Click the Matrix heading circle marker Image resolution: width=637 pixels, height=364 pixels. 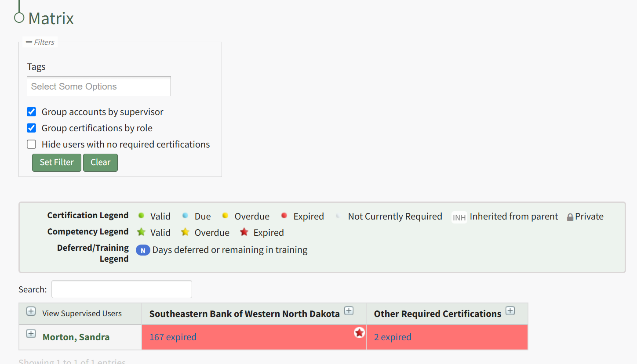19,18
